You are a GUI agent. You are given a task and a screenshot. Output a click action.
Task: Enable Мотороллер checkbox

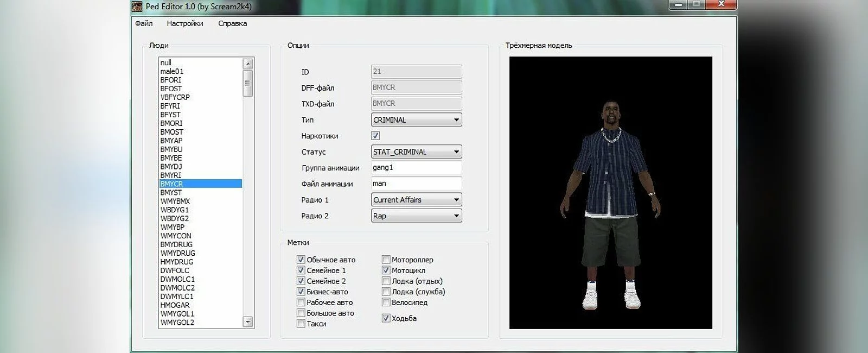(386, 260)
